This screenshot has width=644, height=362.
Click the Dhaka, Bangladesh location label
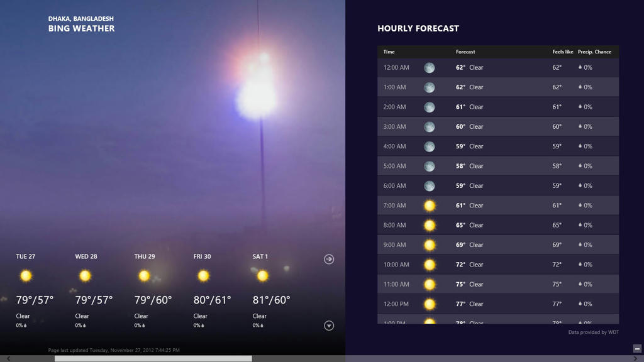(x=80, y=19)
